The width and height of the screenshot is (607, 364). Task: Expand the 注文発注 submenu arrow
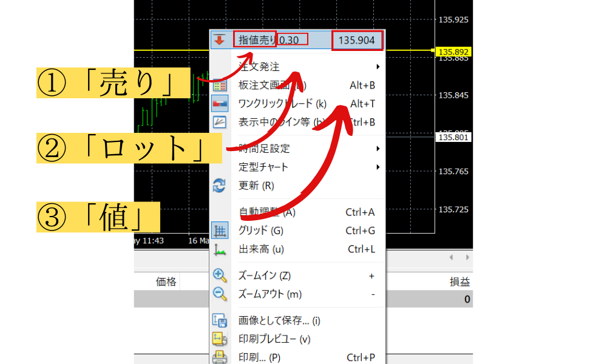378,67
